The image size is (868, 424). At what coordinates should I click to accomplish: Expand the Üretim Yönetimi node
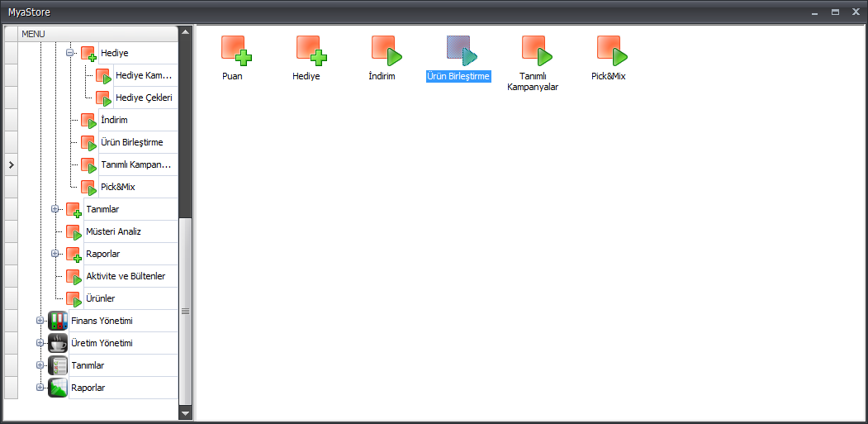tap(40, 343)
